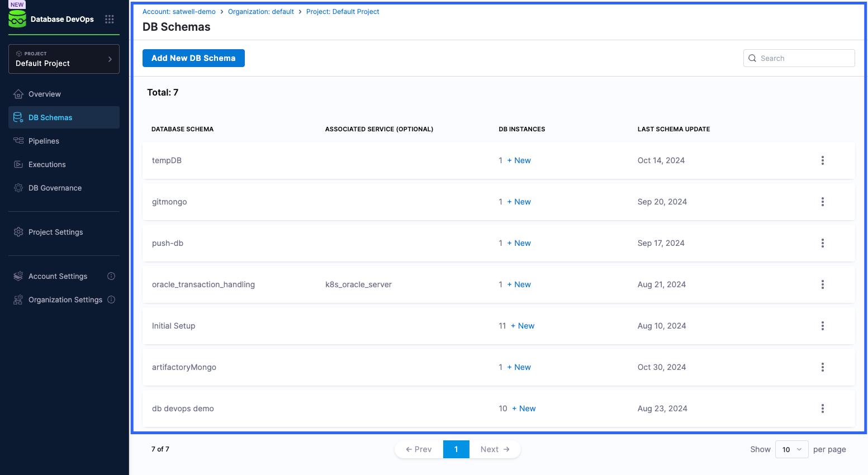The image size is (868, 475).
Task: Add a new instance to db devops demo
Action: pyautogui.click(x=524, y=408)
